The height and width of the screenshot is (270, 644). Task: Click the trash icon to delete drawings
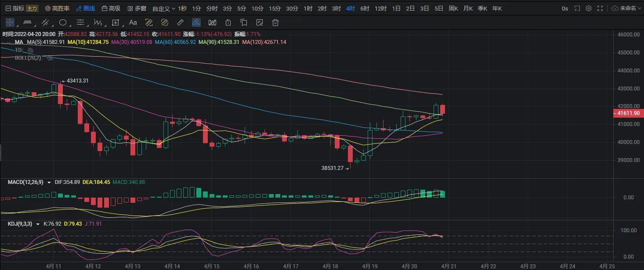275,22
